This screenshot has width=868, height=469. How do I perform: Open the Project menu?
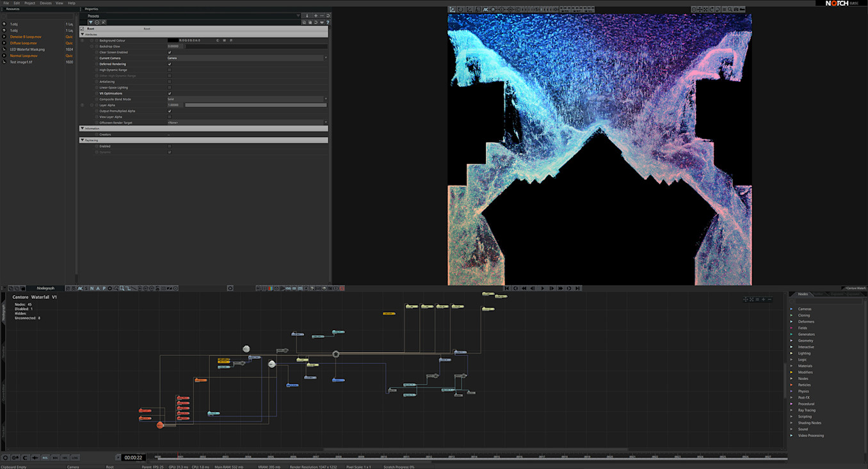click(x=29, y=3)
